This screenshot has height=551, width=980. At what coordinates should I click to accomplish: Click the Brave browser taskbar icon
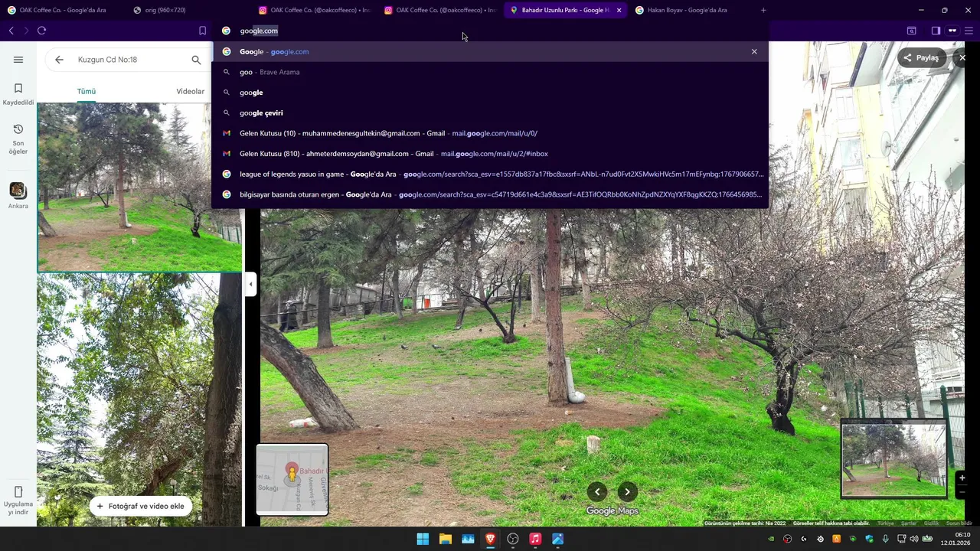point(490,539)
